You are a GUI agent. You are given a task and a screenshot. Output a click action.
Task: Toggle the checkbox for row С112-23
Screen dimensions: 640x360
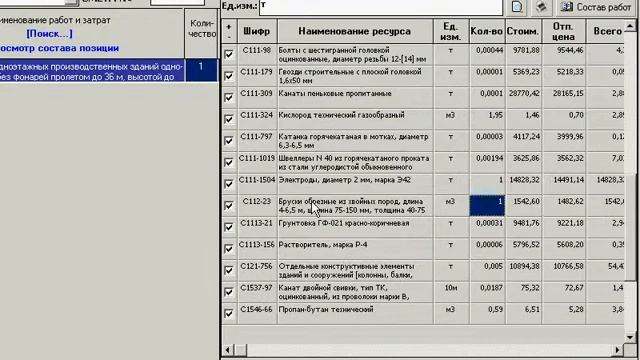[229, 206]
